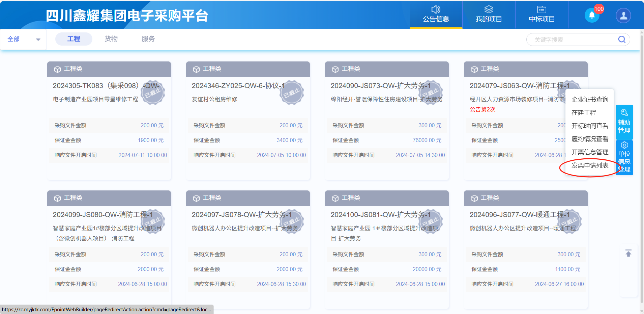The image size is (644, 314).
Task: Select 开标时间查看 menu entry
Action: tap(590, 126)
